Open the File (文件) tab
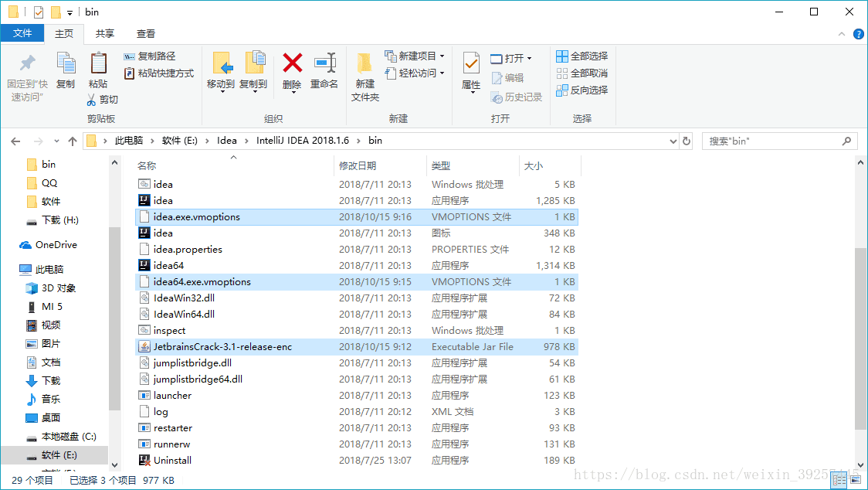This screenshot has width=868, height=490. [22, 33]
